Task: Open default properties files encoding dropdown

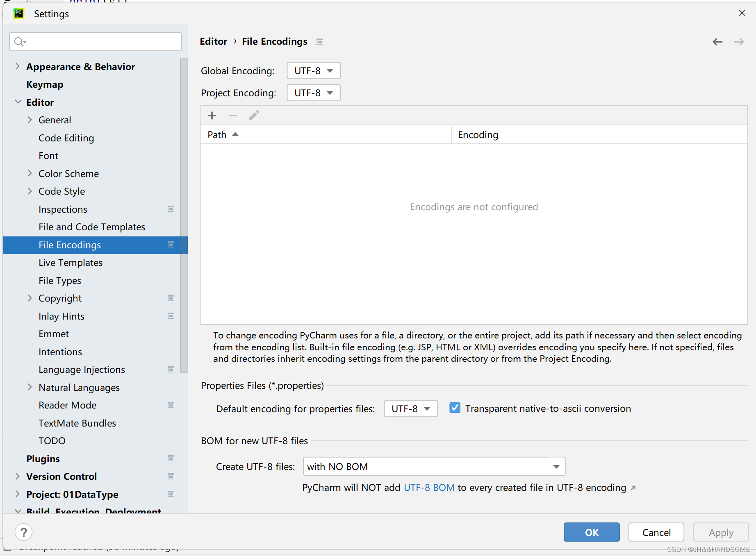Action: click(x=411, y=409)
